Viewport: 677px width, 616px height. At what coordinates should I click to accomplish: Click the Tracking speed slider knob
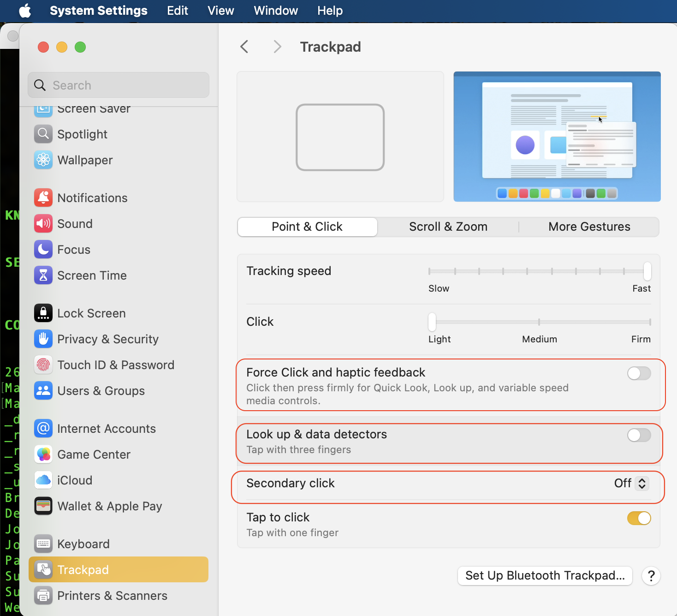click(647, 271)
